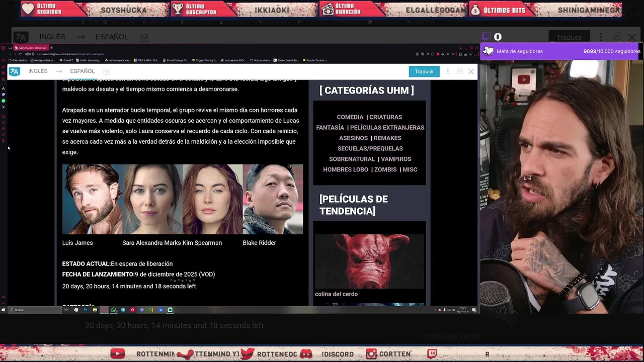Expand target language dropdown next to ESPAÑOL
This screenshot has width=644, height=362.
[x=106, y=71]
